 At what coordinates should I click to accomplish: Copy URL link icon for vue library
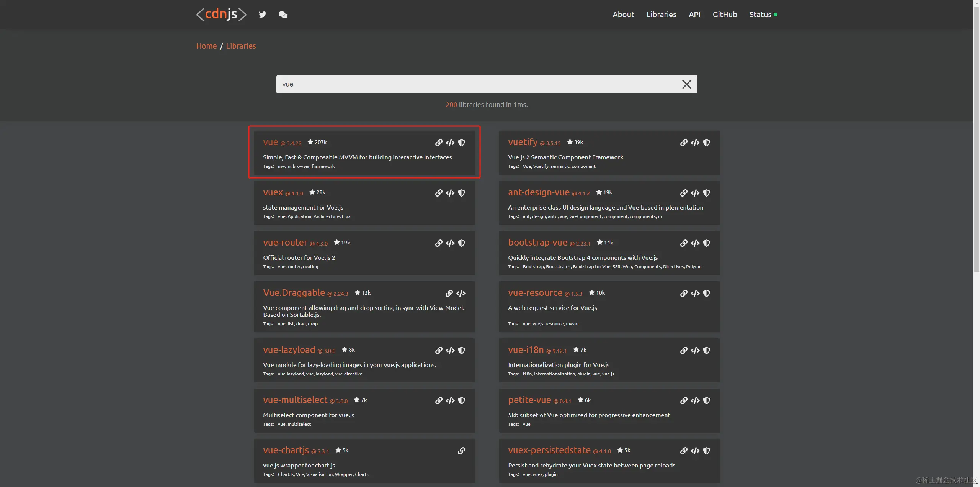pos(439,143)
